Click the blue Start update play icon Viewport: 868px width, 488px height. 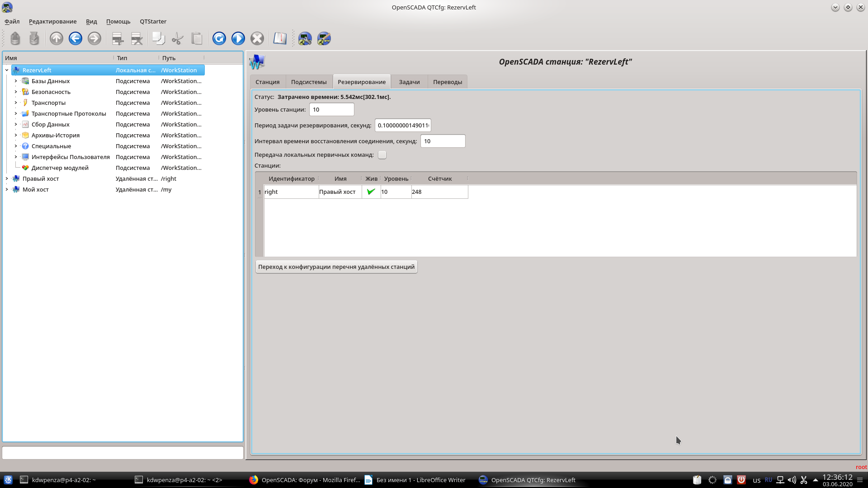click(238, 38)
